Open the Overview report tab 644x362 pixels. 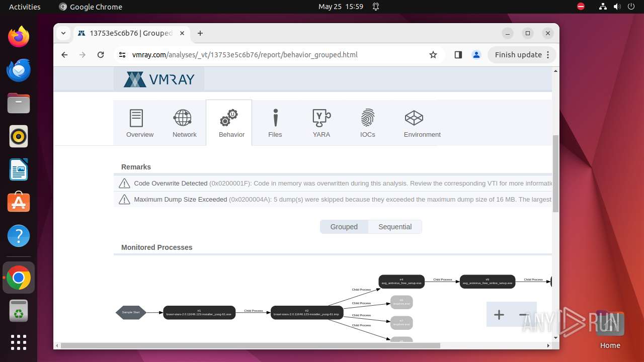point(140,123)
